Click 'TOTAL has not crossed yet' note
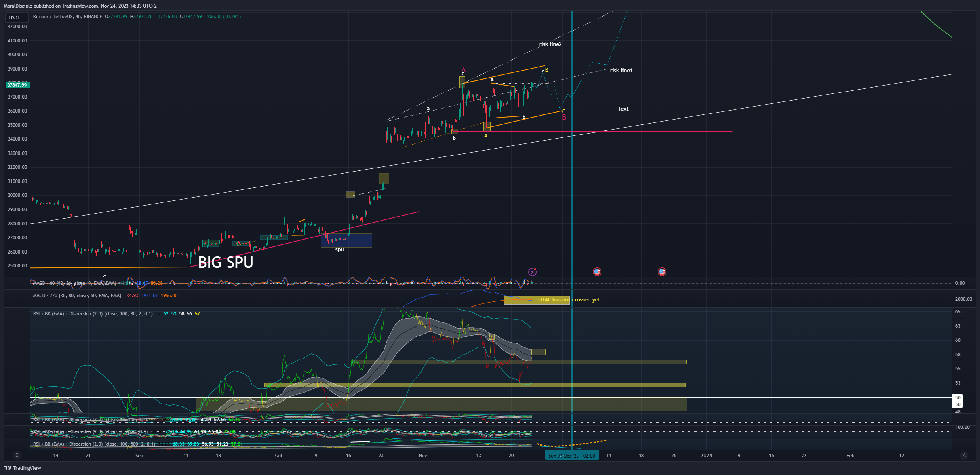This screenshot has height=475, width=980. tap(567, 299)
